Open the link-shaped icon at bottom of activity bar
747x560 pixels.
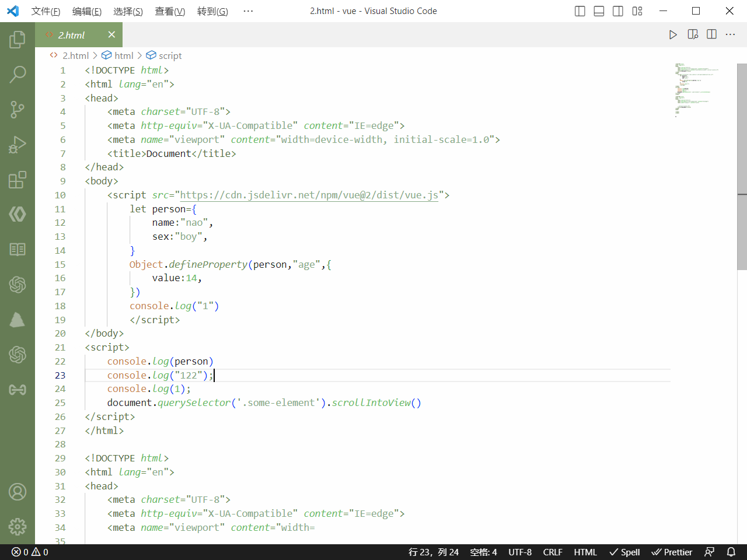18,389
